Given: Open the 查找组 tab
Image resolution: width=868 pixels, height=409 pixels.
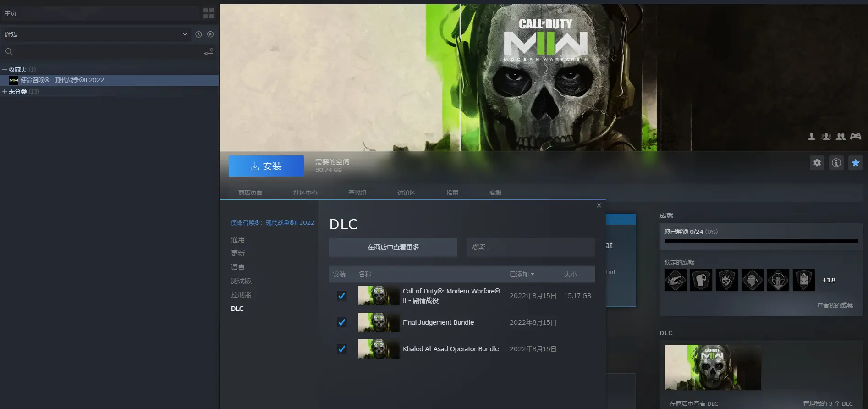Looking at the screenshot, I should [x=357, y=193].
